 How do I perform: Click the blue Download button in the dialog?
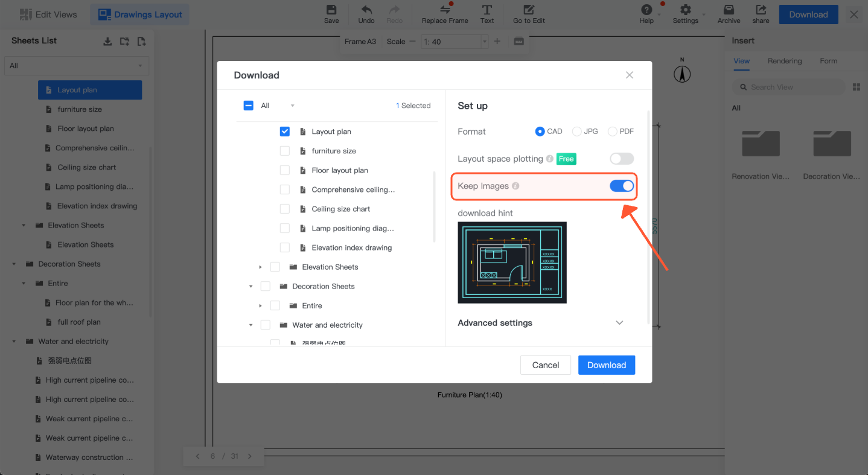[607, 365]
